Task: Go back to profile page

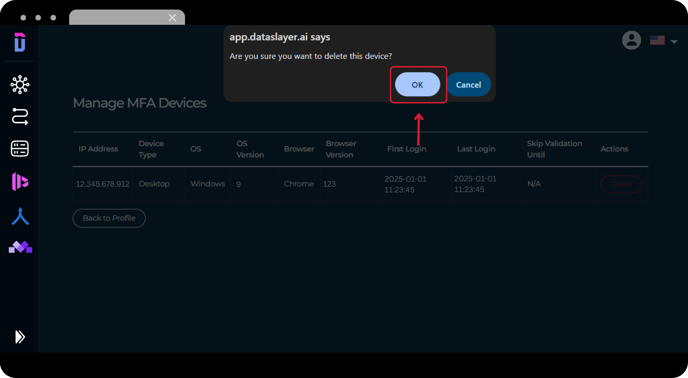Action: 109,218
